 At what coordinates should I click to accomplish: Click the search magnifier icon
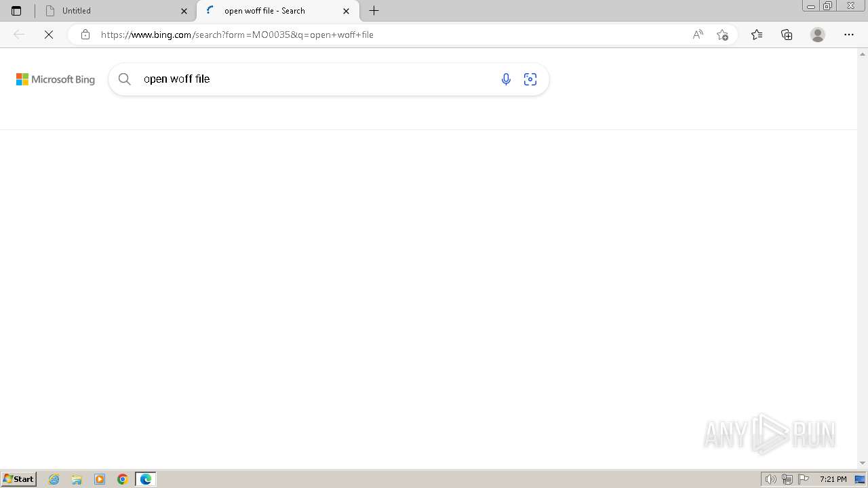tap(125, 79)
